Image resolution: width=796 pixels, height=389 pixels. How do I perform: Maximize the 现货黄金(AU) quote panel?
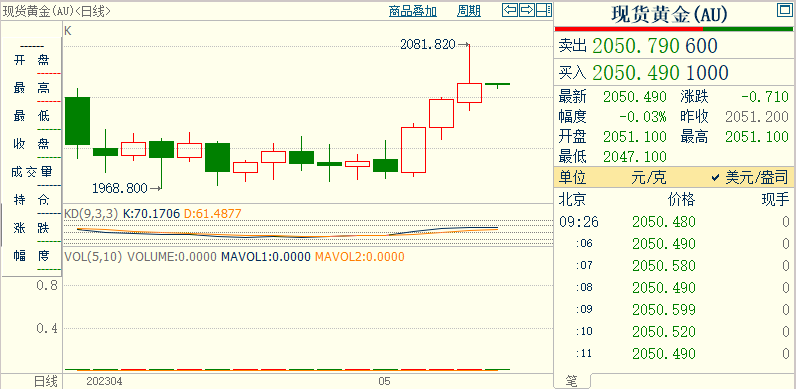pos(784,10)
